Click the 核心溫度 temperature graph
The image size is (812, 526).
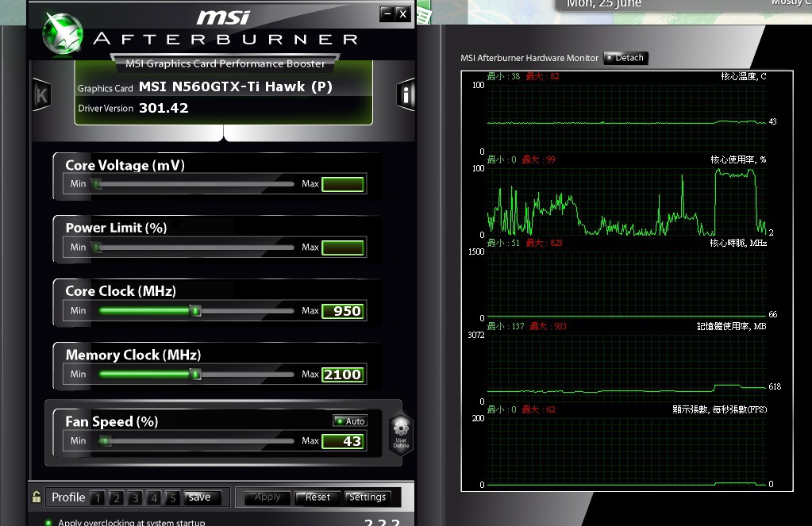[x=626, y=118]
